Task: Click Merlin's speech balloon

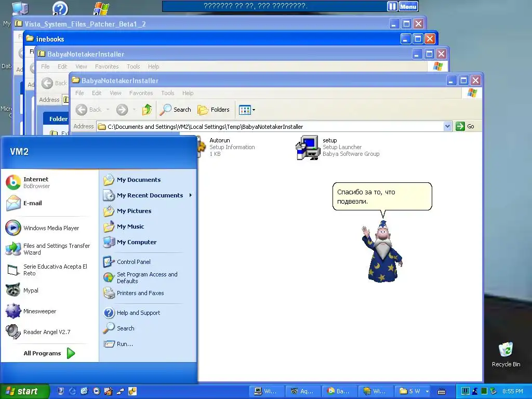Action: point(382,196)
